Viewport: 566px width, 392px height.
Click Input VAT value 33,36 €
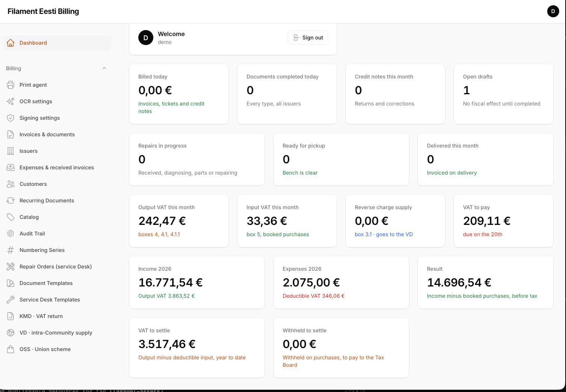tap(267, 221)
